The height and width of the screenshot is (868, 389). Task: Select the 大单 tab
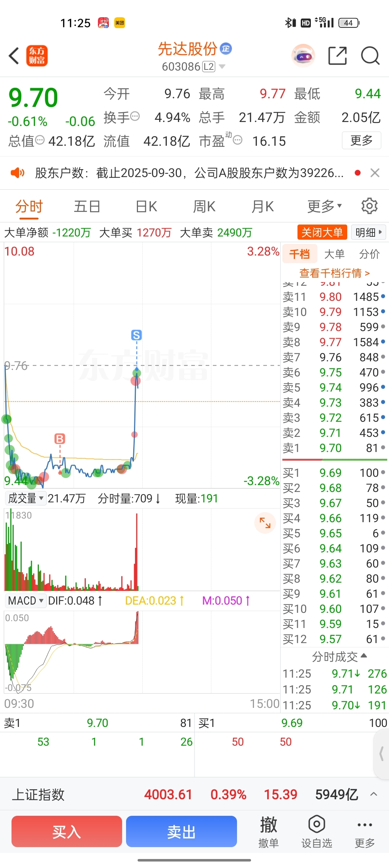[x=334, y=254]
